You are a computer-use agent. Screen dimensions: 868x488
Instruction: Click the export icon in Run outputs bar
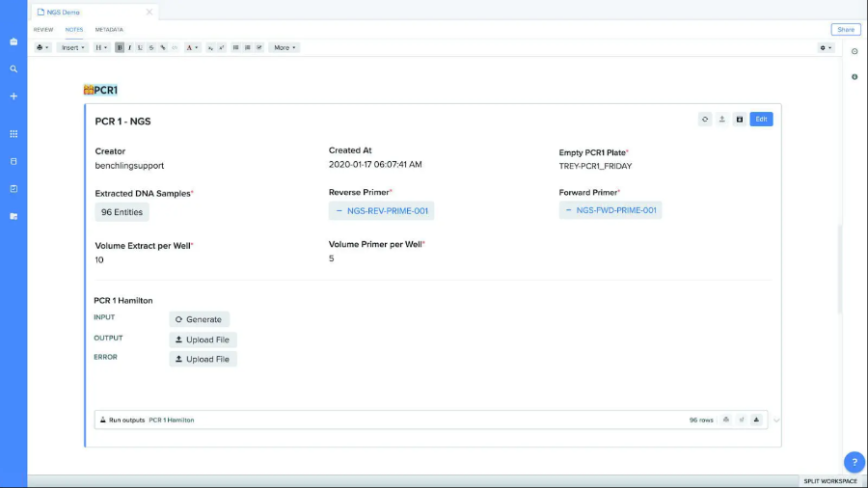[x=742, y=420]
